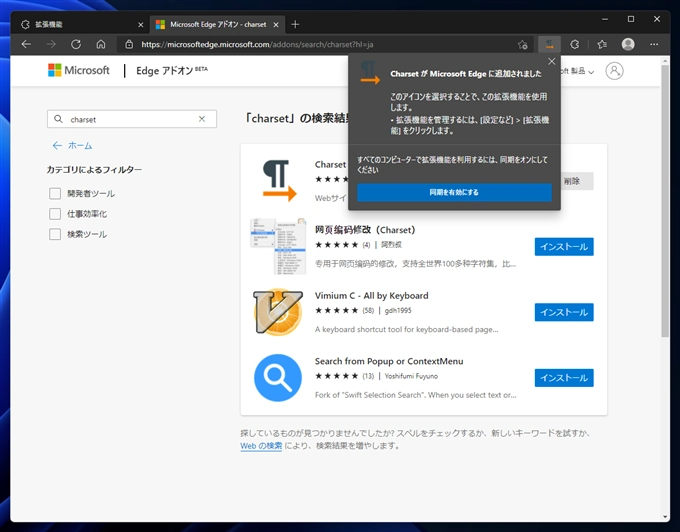
Task: Open the browser home page
Action: (x=101, y=44)
